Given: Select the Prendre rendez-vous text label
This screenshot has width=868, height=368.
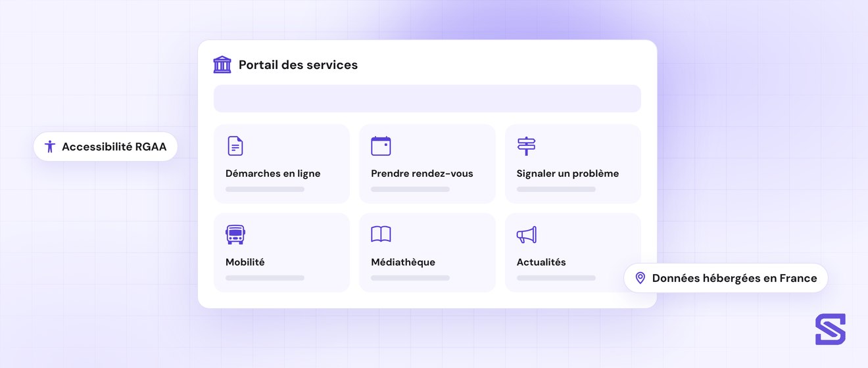Looking at the screenshot, I should click(422, 173).
